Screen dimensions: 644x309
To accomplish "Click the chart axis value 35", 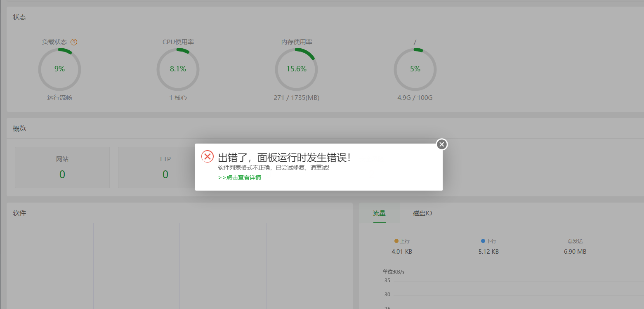I will 387,281.
